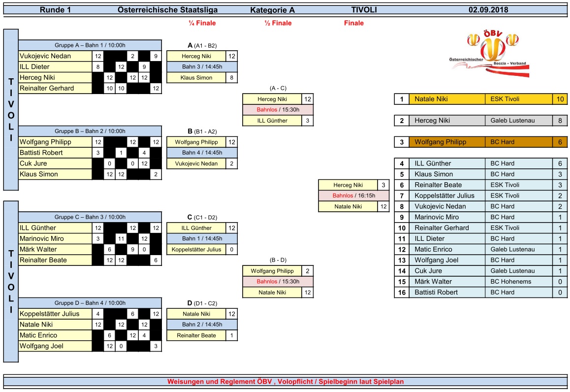Click the Kategorie A header text

[x=272, y=10]
